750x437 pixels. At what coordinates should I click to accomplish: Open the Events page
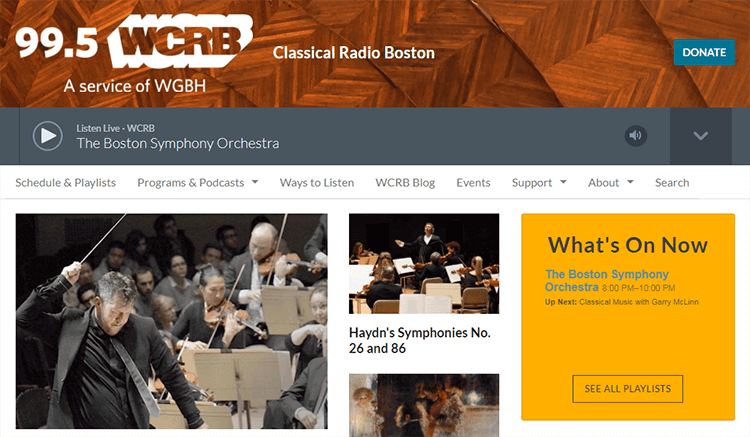473,183
